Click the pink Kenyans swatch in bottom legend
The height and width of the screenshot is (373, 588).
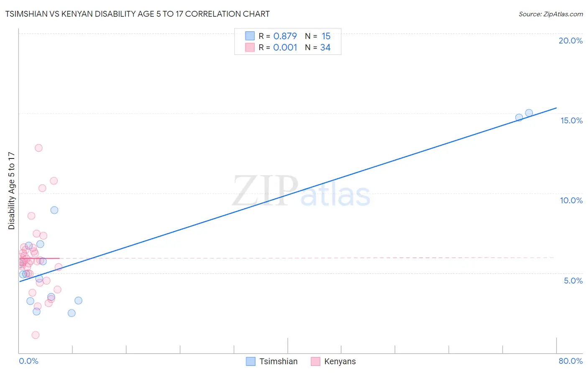(x=315, y=361)
